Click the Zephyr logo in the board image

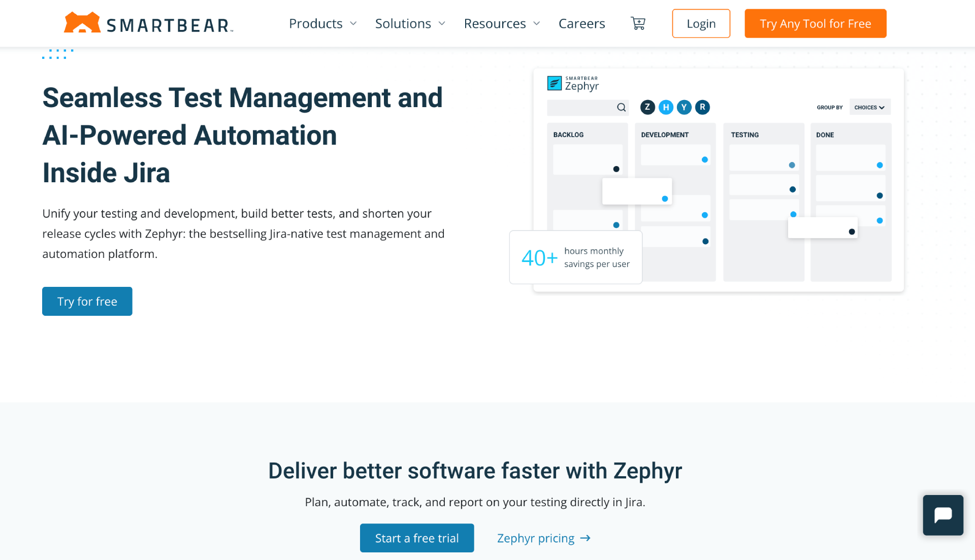pos(573,84)
